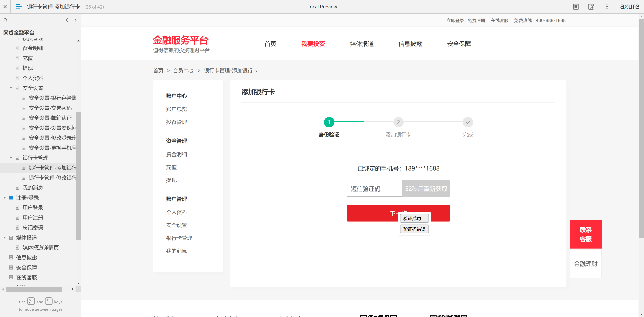Focus the 短信验证码 input field

coord(374,188)
